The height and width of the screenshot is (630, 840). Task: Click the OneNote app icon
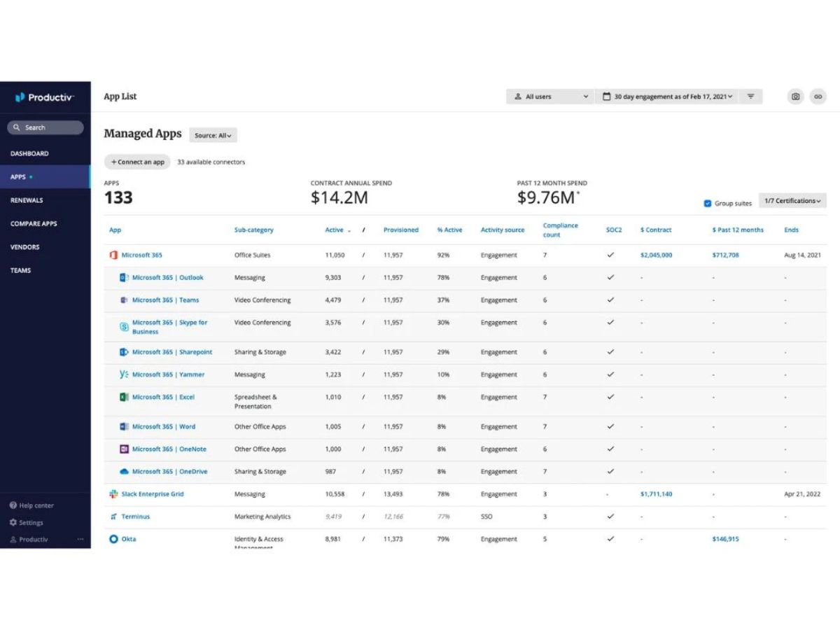click(124, 449)
